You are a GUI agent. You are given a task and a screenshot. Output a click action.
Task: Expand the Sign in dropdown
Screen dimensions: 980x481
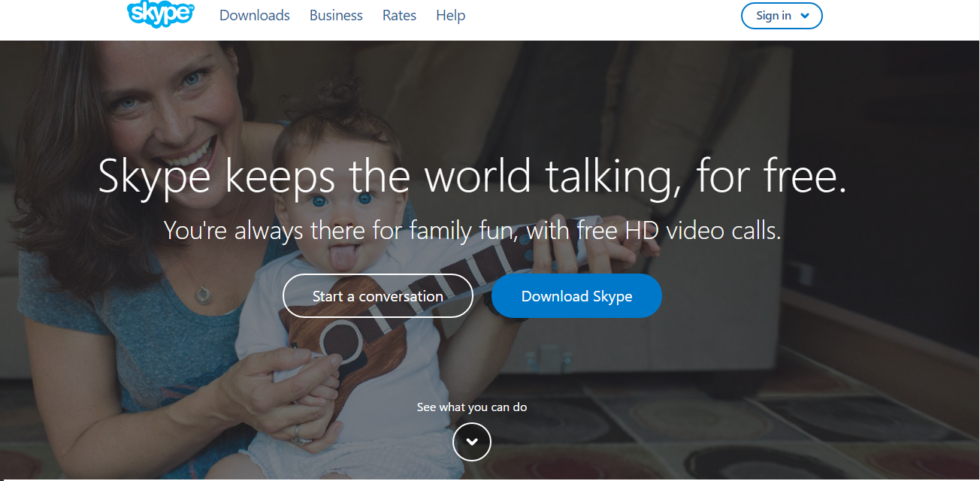782,16
